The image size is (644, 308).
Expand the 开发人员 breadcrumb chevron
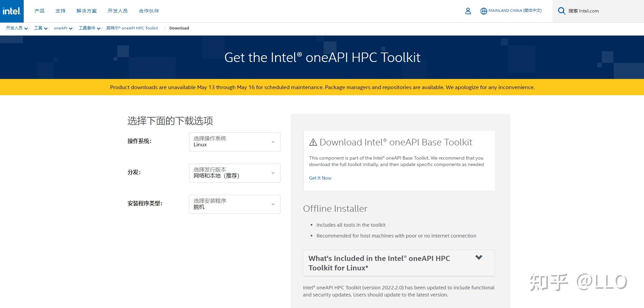point(26,28)
